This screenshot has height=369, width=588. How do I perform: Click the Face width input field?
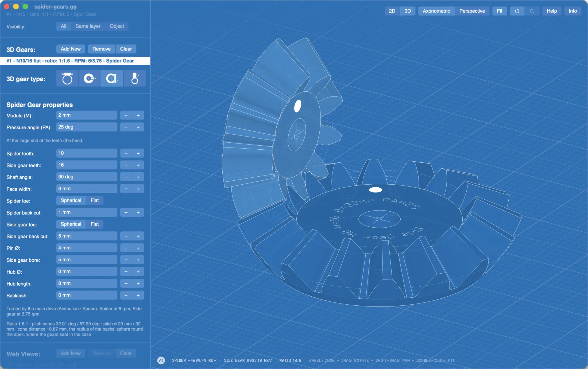tap(87, 189)
